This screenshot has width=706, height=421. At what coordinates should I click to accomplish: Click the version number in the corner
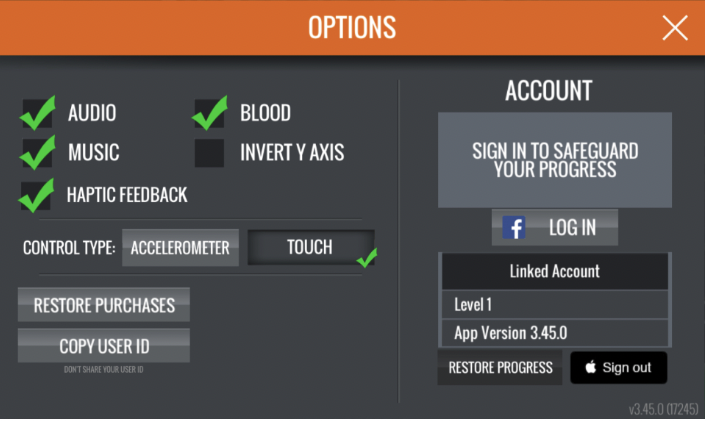pos(661,409)
